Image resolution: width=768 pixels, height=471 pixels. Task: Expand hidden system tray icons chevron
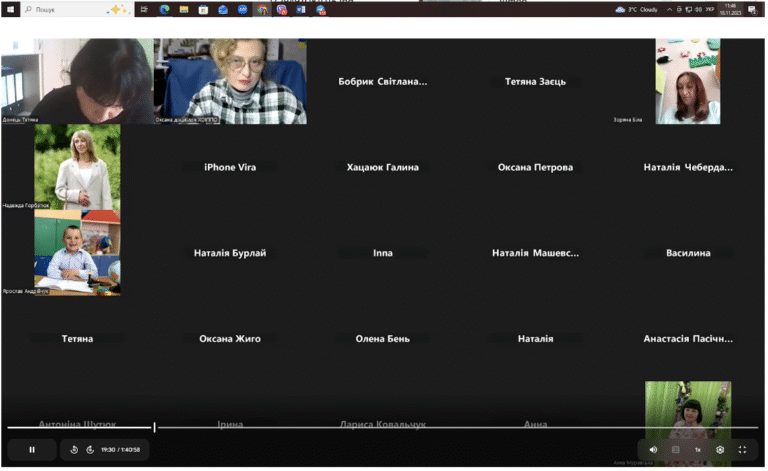(671, 9)
